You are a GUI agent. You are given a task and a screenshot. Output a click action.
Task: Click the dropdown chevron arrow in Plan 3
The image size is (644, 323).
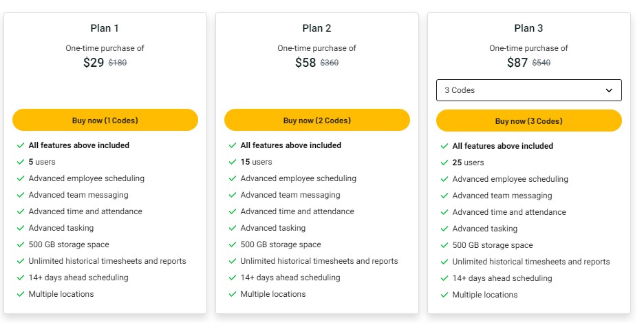click(609, 90)
